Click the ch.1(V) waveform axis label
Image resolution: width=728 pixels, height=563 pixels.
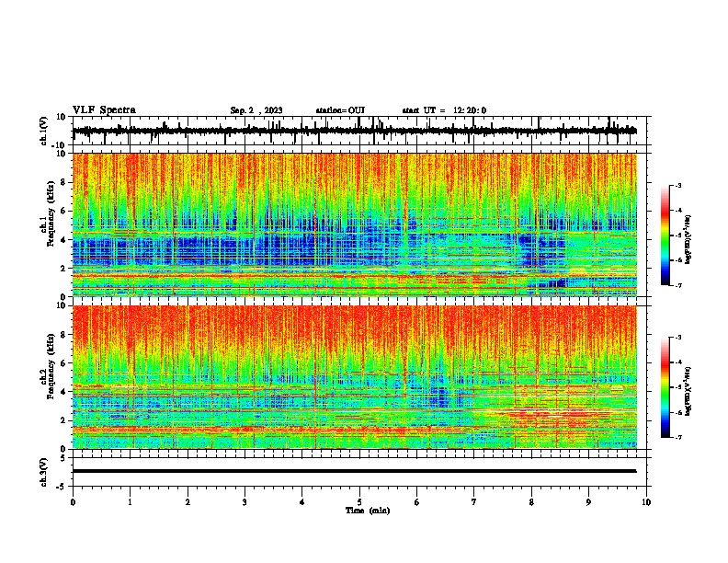pyautogui.click(x=44, y=131)
